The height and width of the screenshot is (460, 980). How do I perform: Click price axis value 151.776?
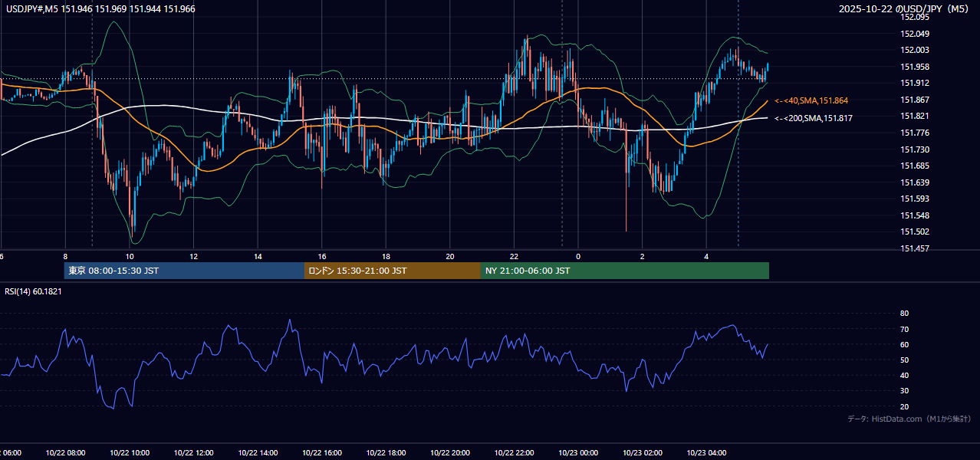(915, 133)
